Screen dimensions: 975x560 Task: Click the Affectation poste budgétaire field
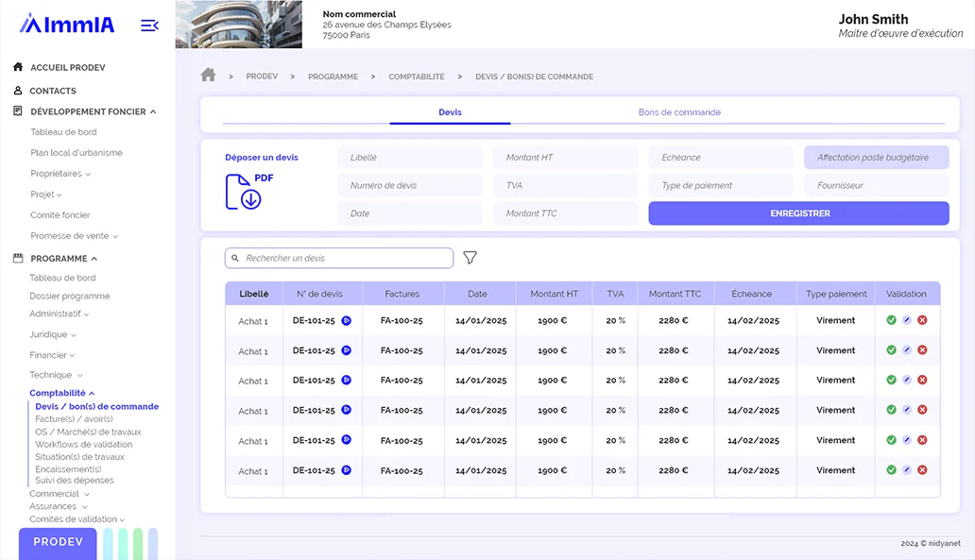877,158
